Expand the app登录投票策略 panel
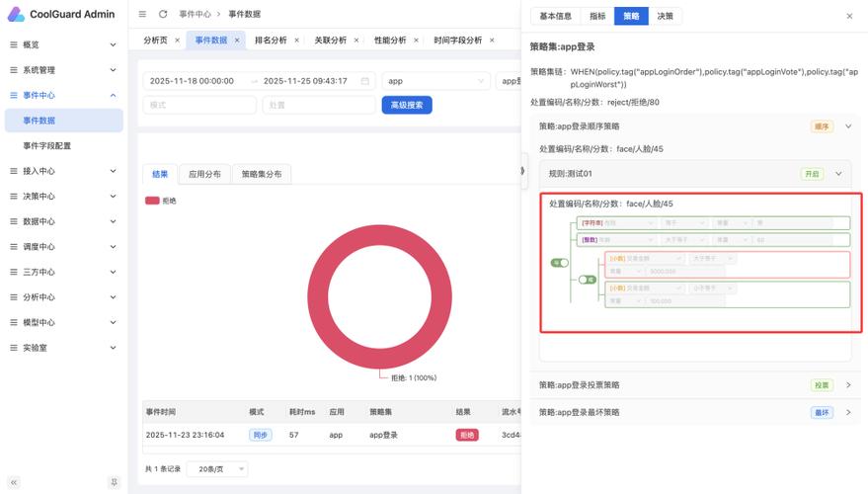868x494 pixels. 848,385
